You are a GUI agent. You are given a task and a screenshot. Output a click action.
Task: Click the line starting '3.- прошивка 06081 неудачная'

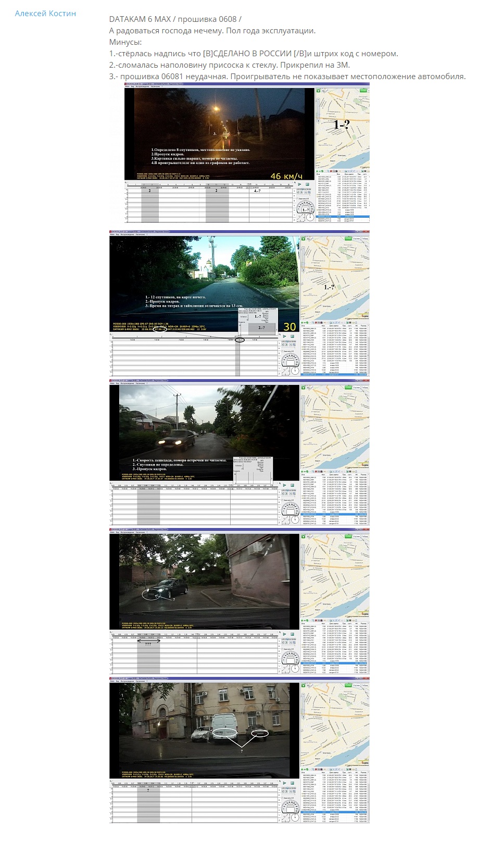coord(287,77)
